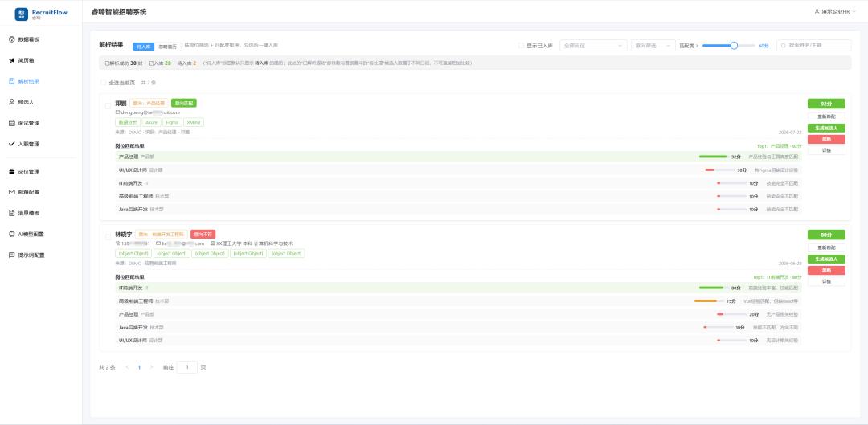Image resolution: width=868 pixels, height=425 pixels.
Task: Enable the 显示已入库 checkbox
Action: (x=521, y=46)
